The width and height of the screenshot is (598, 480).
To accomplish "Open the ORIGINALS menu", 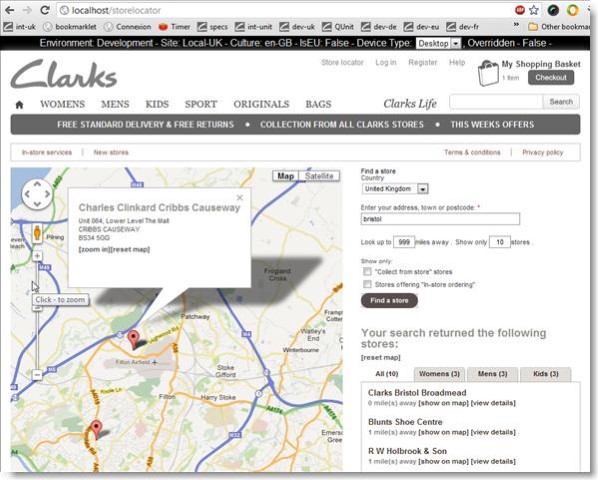I will tap(261, 104).
